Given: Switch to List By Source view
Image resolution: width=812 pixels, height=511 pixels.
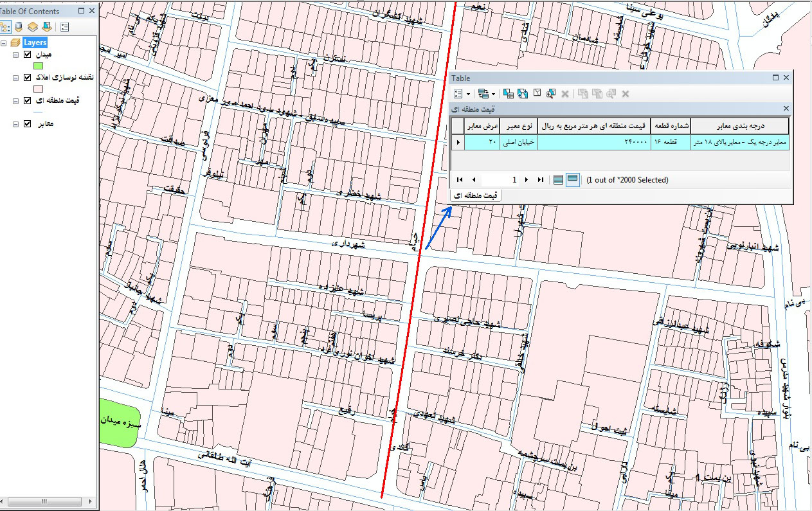Looking at the screenshot, I should point(18,27).
